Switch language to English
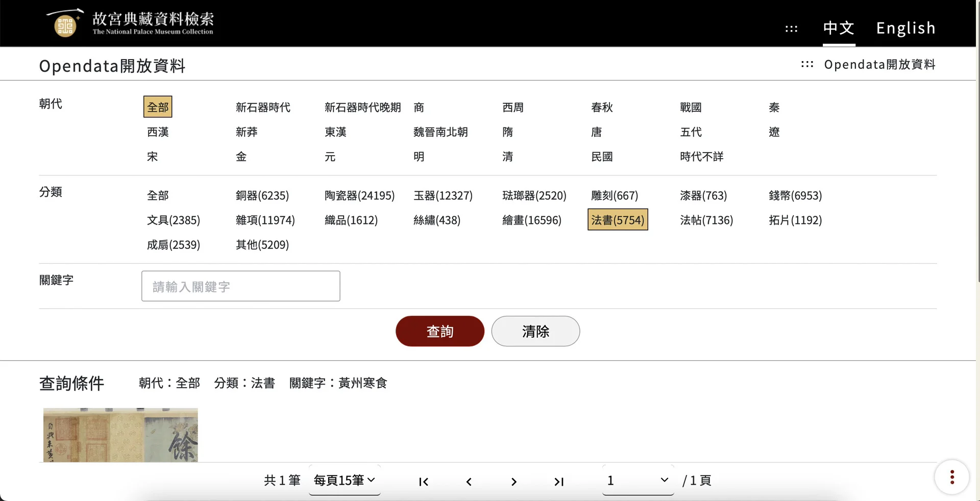The image size is (980, 501). tap(906, 28)
